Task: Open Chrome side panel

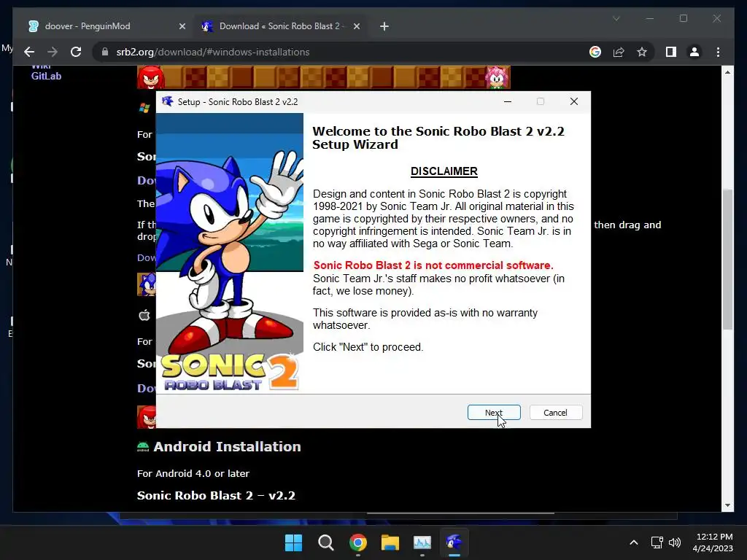Action: (671, 52)
